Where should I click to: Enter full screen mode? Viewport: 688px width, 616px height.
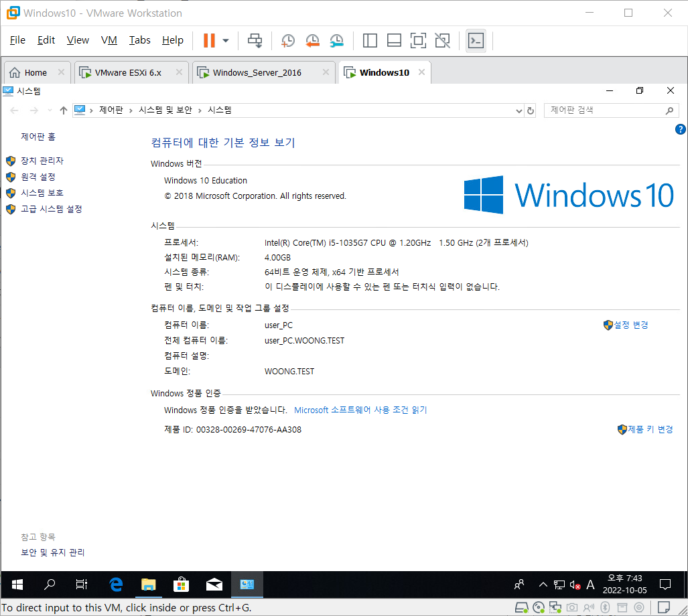click(x=418, y=40)
